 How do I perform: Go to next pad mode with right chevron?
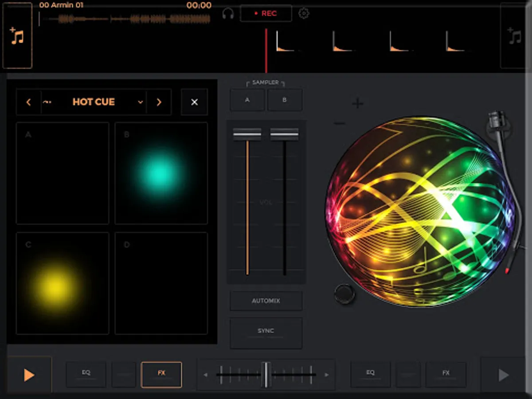(x=159, y=102)
